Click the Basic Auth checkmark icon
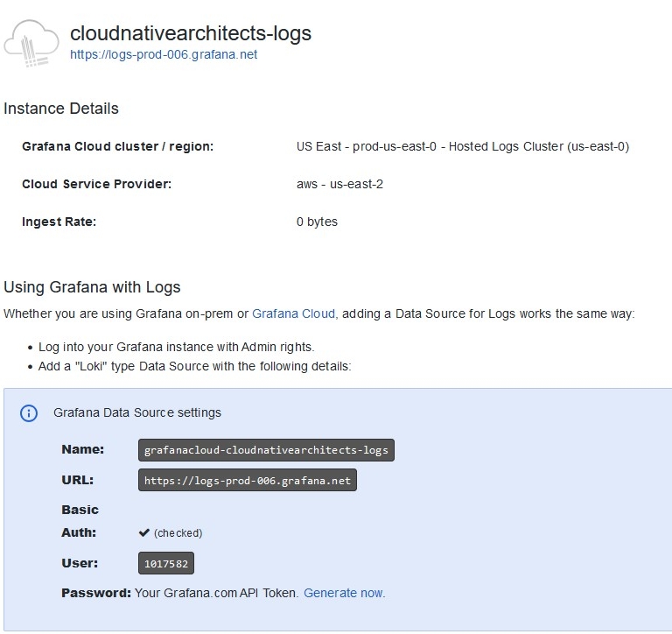This screenshot has width=672, height=634. 143,532
